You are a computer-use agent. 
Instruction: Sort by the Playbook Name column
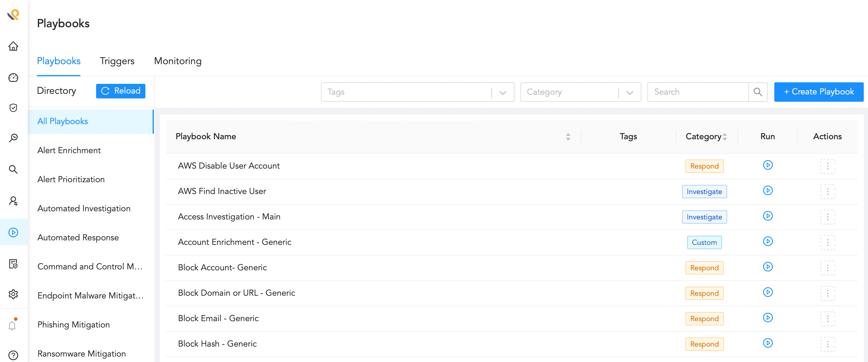tap(568, 137)
